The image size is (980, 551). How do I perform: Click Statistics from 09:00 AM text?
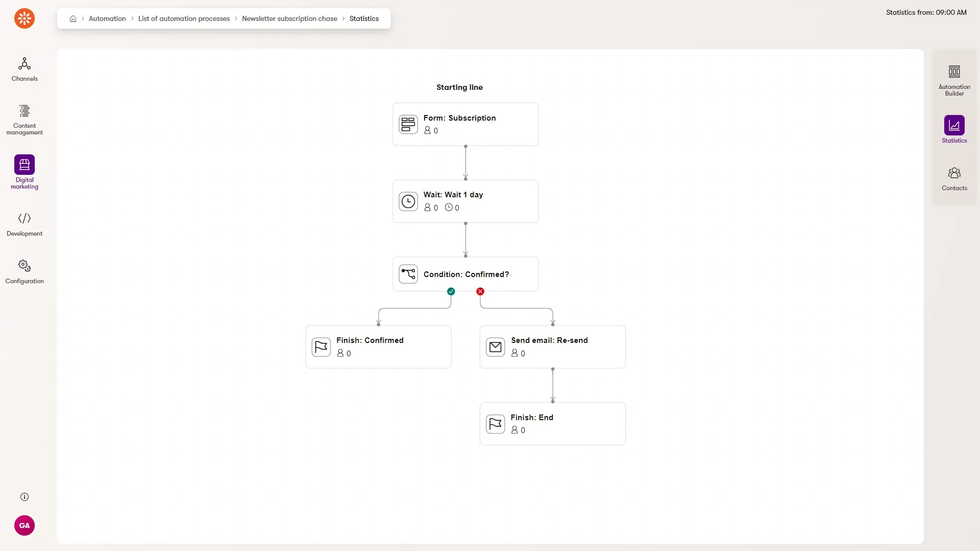click(x=926, y=12)
